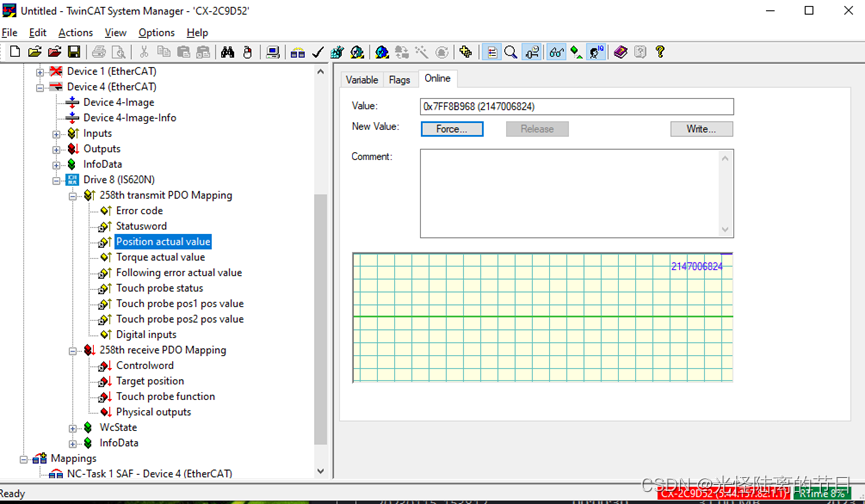Image resolution: width=865 pixels, height=504 pixels.
Task: Click the yellow question mark Help icon
Action: click(660, 52)
